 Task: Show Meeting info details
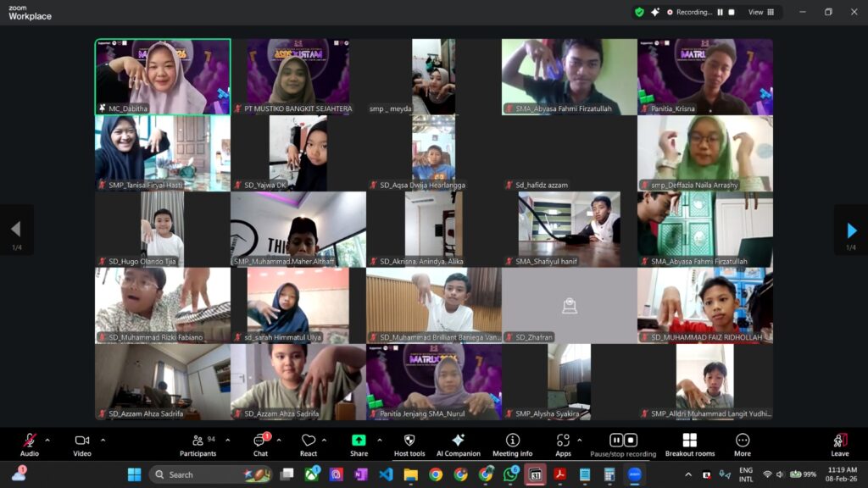512,441
